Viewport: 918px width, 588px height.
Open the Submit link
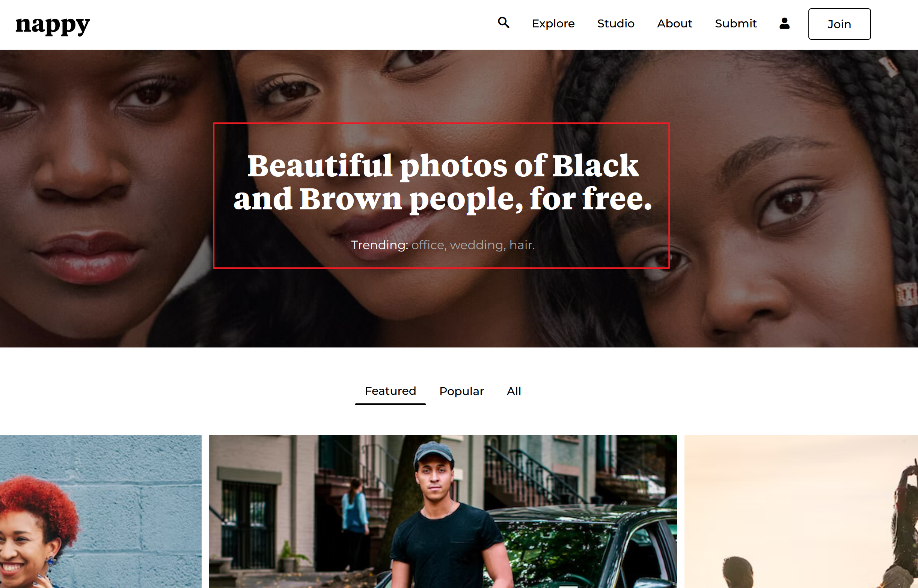pos(736,24)
